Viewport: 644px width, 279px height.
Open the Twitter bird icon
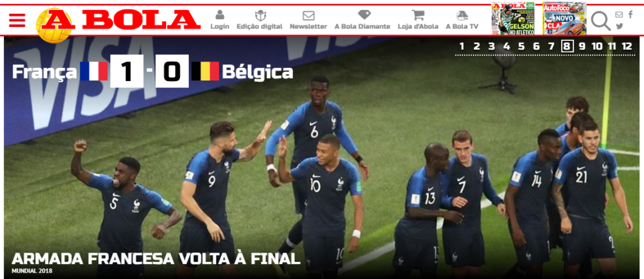[619, 26]
